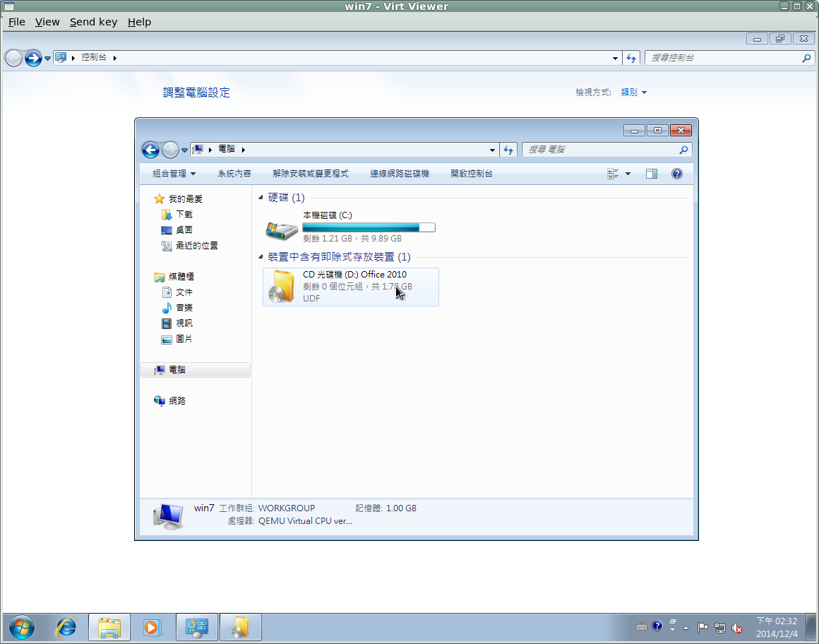Open the Action Center flag icon

(703, 628)
